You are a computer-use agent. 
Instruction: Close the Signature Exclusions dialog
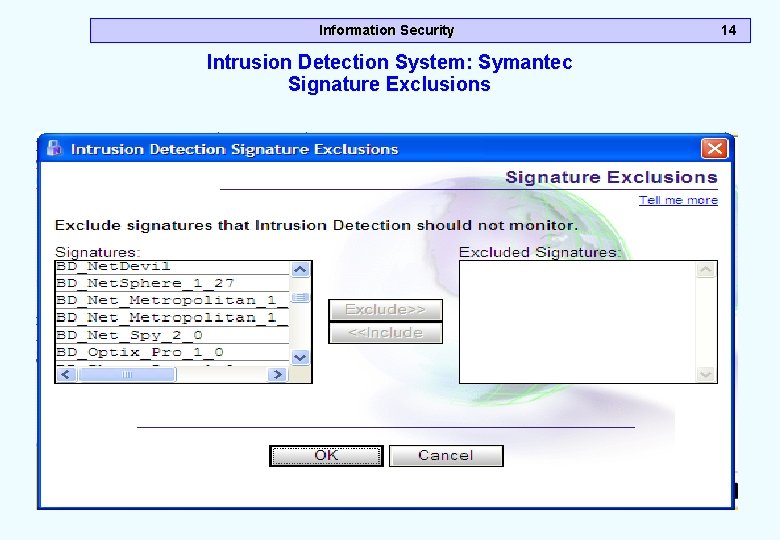pos(714,149)
